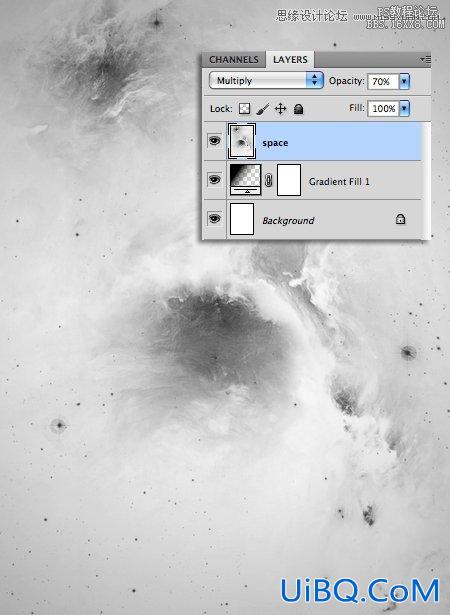Click the Gradient Fill 1 layer mask thumbnail
450x615 pixels.
coord(289,180)
